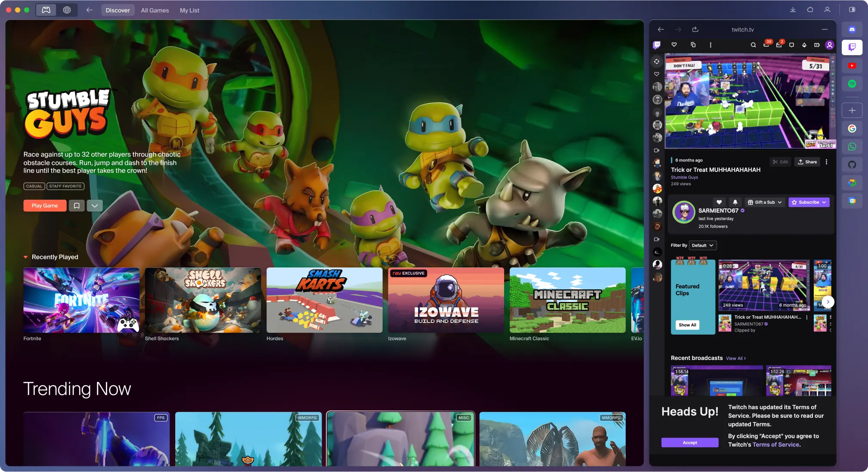Open Spotify from the sidebar
The width and height of the screenshot is (868, 472).
852,84
